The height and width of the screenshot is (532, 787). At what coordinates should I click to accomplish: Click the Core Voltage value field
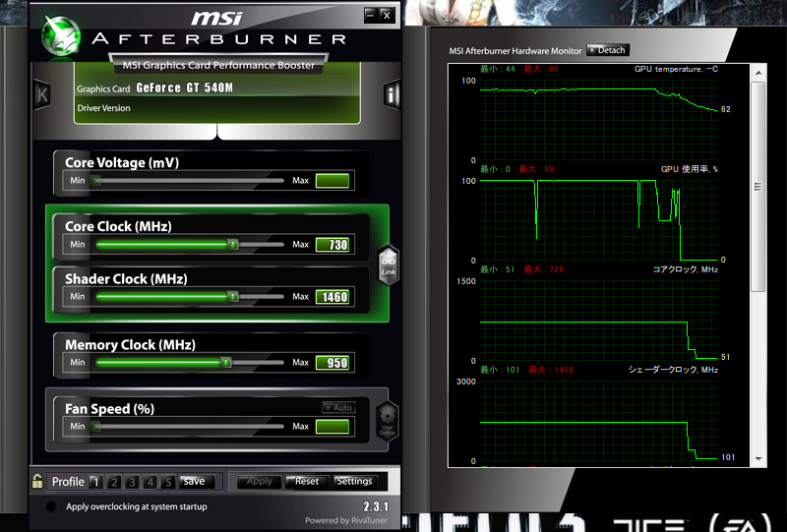tap(333, 181)
